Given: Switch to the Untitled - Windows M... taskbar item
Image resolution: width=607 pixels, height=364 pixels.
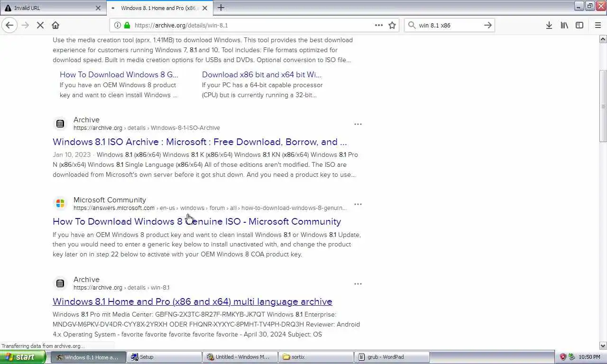Looking at the screenshot, I should point(240,357).
